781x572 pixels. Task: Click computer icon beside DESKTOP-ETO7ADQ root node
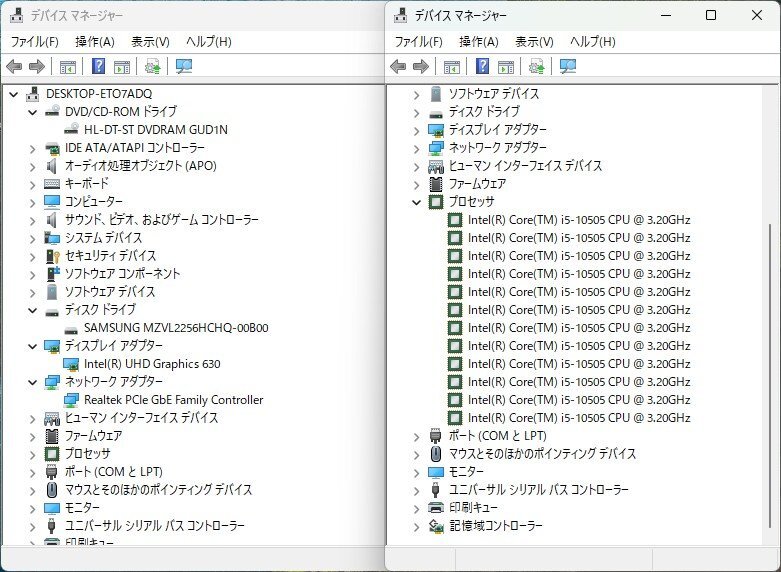tap(32, 94)
